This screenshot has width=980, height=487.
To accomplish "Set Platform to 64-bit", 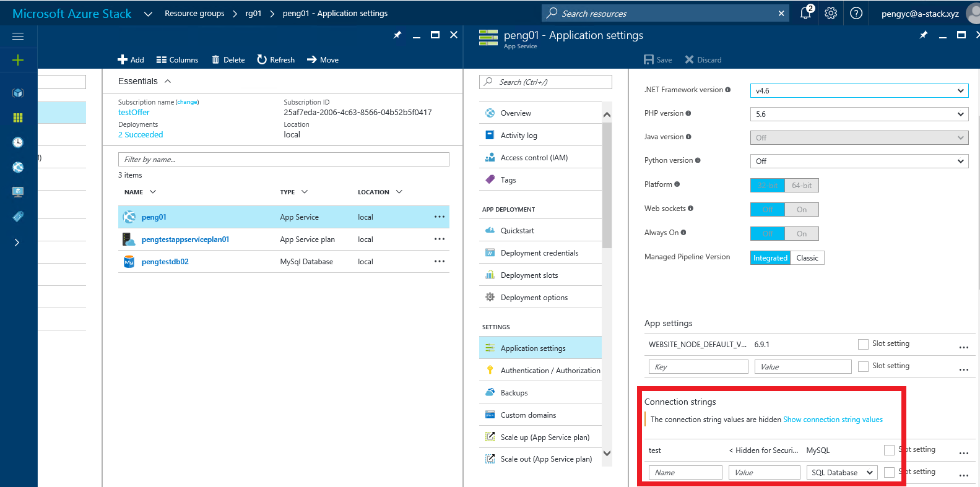I will pos(802,185).
